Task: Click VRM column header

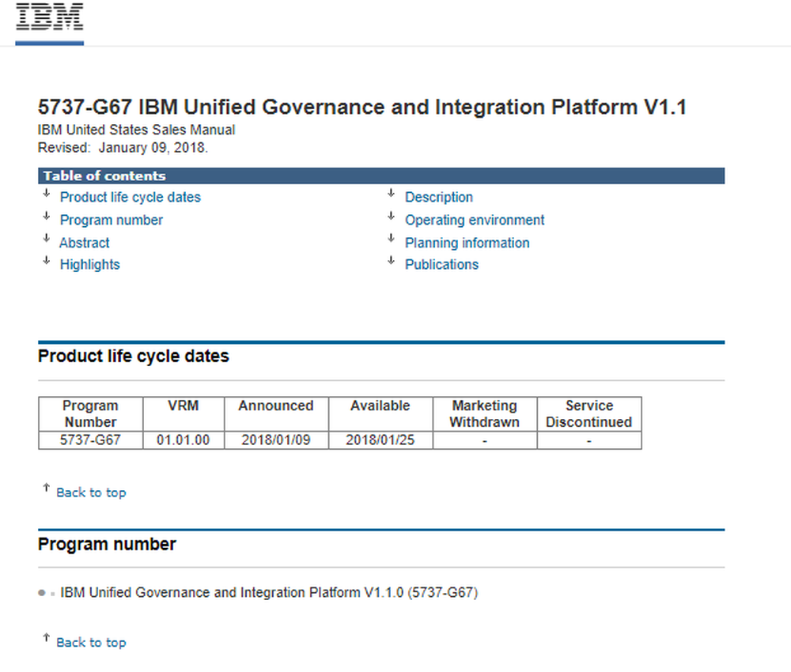Action: tap(184, 414)
